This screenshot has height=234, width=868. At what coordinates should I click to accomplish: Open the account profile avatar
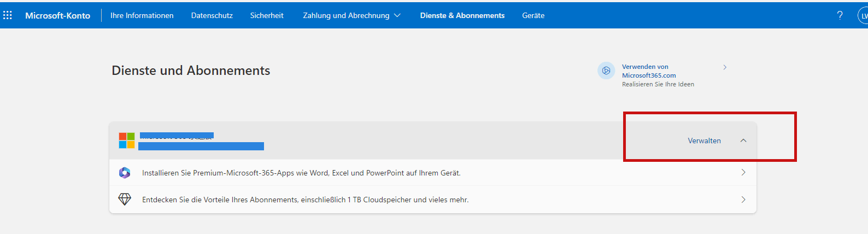863,16
